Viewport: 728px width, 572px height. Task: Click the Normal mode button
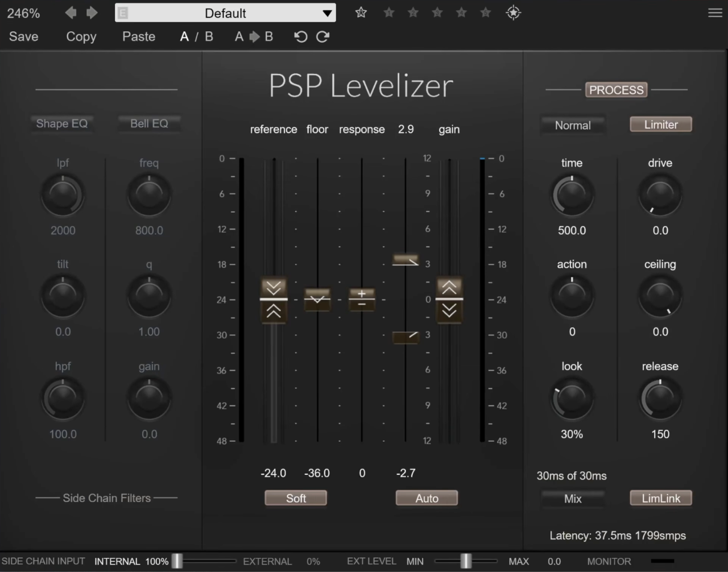[573, 125]
